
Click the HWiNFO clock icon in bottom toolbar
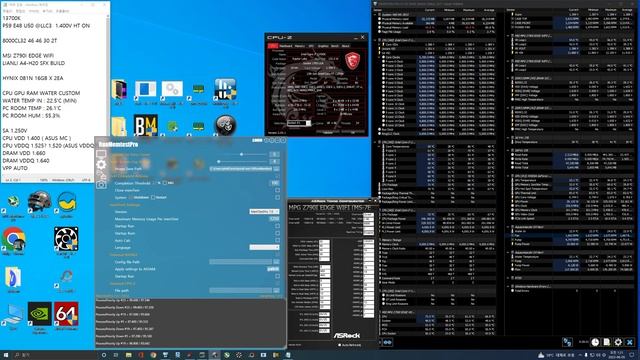595,342
